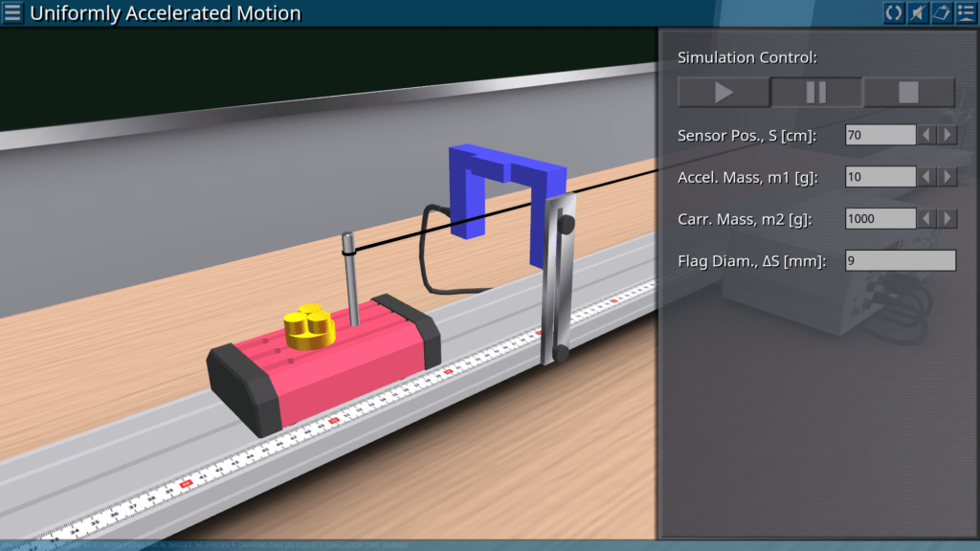Click the Sensor Pos. input field

880,135
